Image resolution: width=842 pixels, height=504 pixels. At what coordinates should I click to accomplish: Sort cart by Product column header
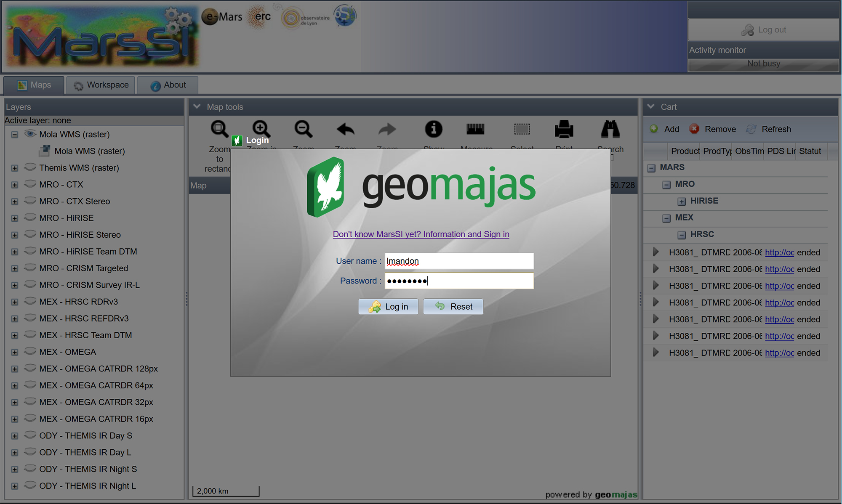click(x=685, y=151)
